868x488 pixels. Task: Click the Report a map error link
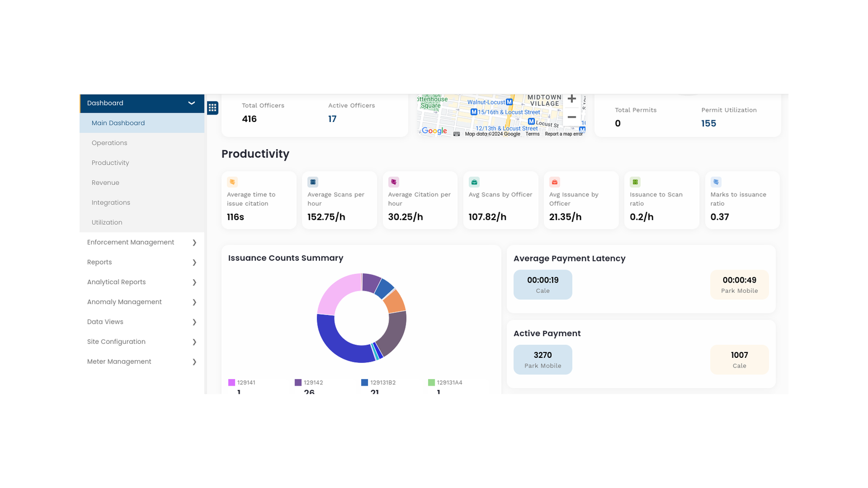click(x=564, y=134)
